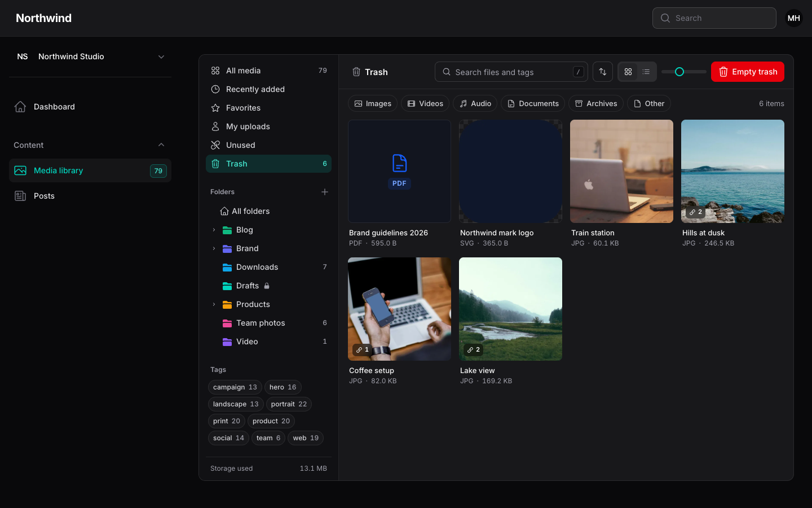Click the Empty trash button
The image size is (812, 508).
748,72
